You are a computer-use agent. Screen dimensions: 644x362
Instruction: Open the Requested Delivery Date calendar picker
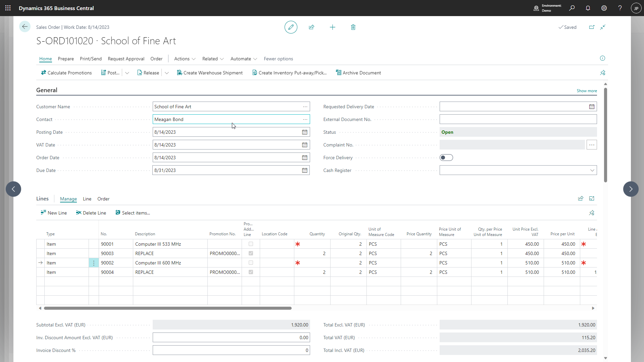(592, 107)
